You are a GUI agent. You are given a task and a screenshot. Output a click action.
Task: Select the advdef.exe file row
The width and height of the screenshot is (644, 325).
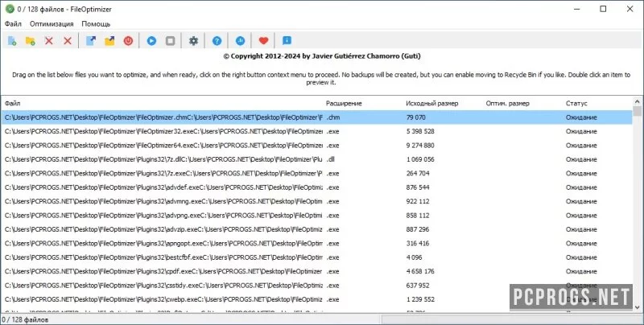pos(316,187)
